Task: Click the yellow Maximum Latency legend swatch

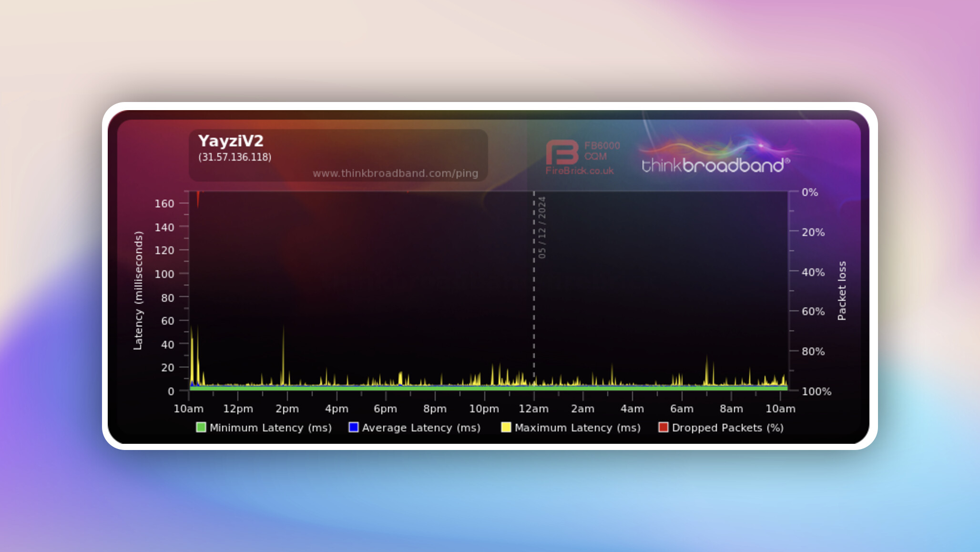Action: [x=506, y=427]
